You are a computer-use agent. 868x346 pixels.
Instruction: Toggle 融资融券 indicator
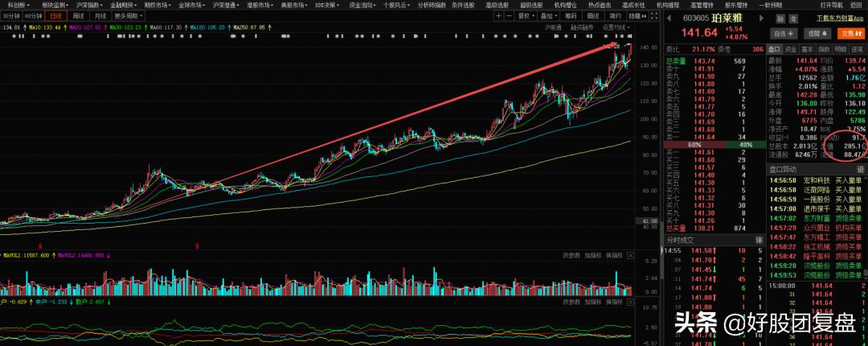[x=582, y=27]
